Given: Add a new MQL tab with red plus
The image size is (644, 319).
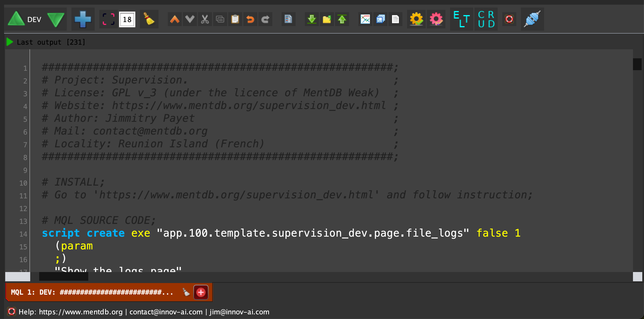Looking at the screenshot, I should pyautogui.click(x=201, y=292).
